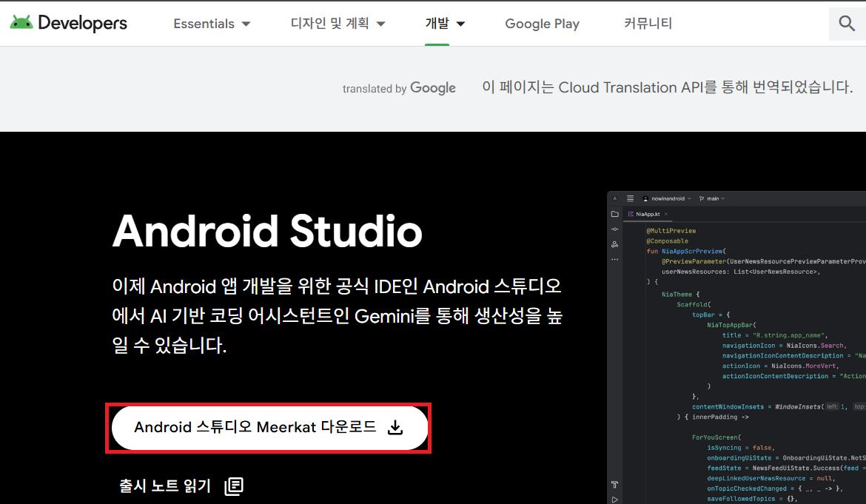Download Android 스튜디오 Meerkat
The width and height of the screenshot is (866, 504).
pyautogui.click(x=269, y=428)
